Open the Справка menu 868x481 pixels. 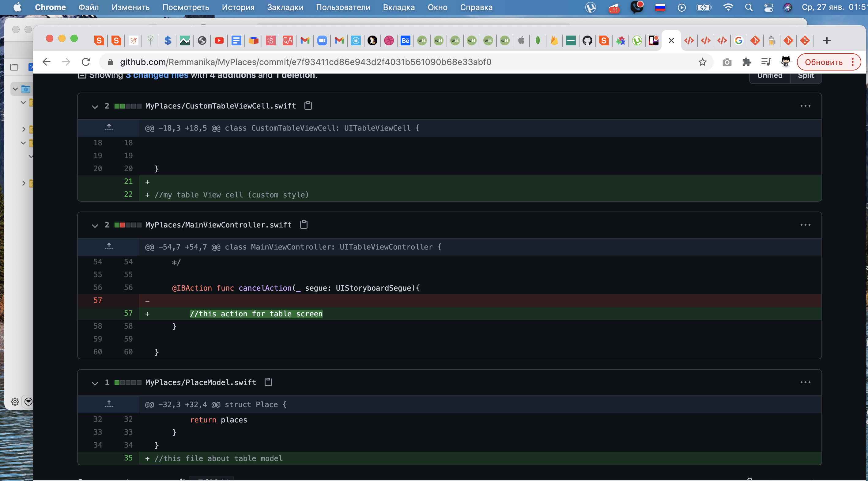[476, 7]
